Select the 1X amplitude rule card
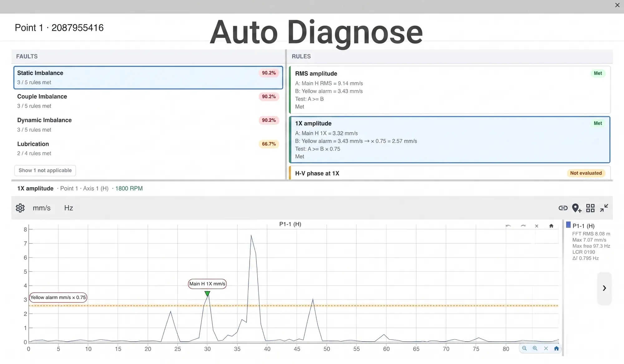This screenshot has width=624, height=364. 450,140
